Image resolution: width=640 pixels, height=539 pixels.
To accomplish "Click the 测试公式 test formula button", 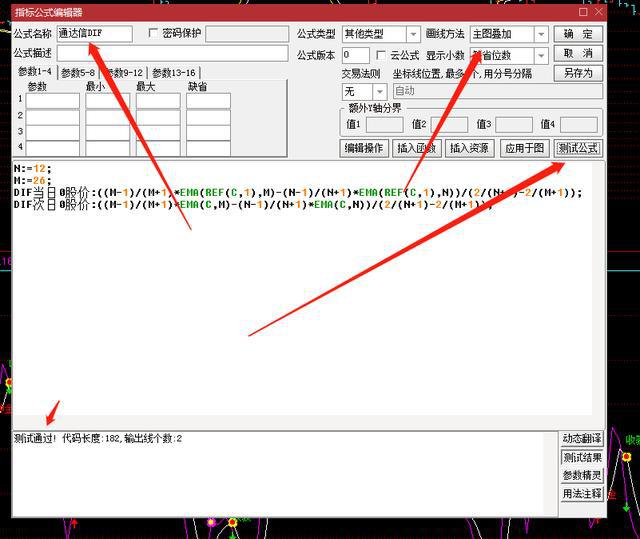I will 579,148.
